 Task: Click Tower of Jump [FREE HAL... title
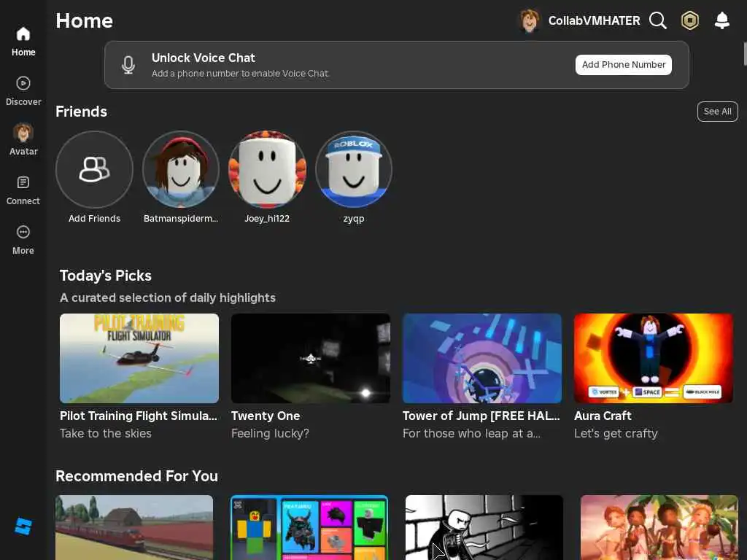[481, 416]
